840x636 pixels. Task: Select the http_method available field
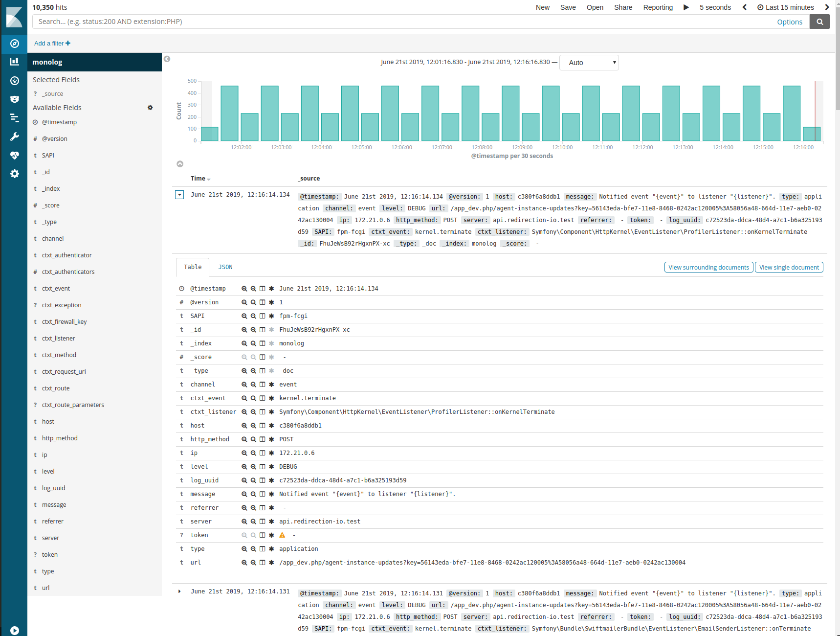[60, 438]
